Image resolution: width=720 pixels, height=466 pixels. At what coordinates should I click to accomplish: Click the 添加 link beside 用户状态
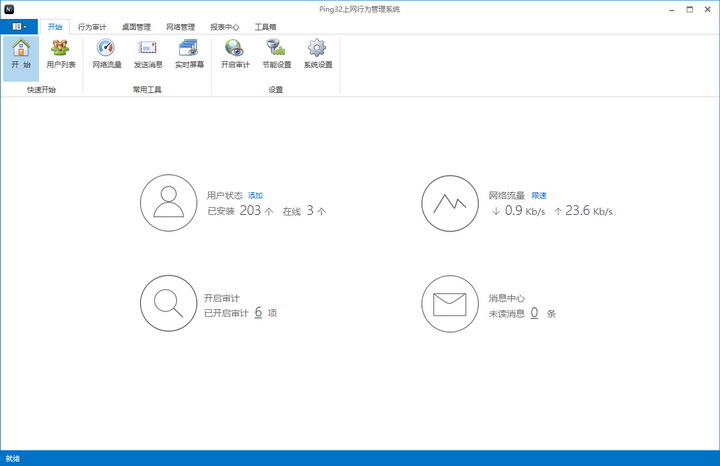point(255,196)
